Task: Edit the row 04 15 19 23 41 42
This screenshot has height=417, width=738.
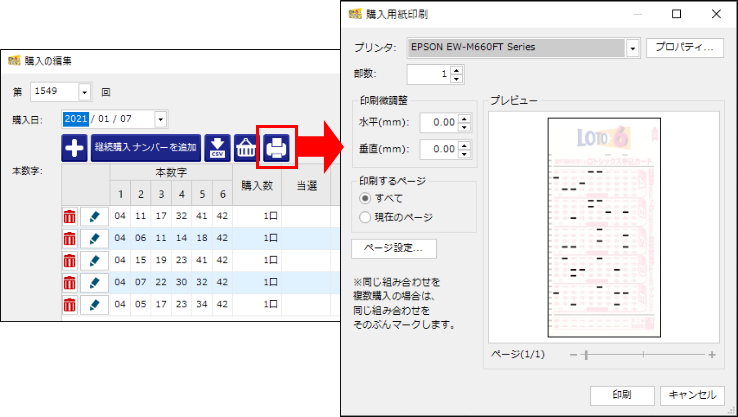Action: click(95, 260)
